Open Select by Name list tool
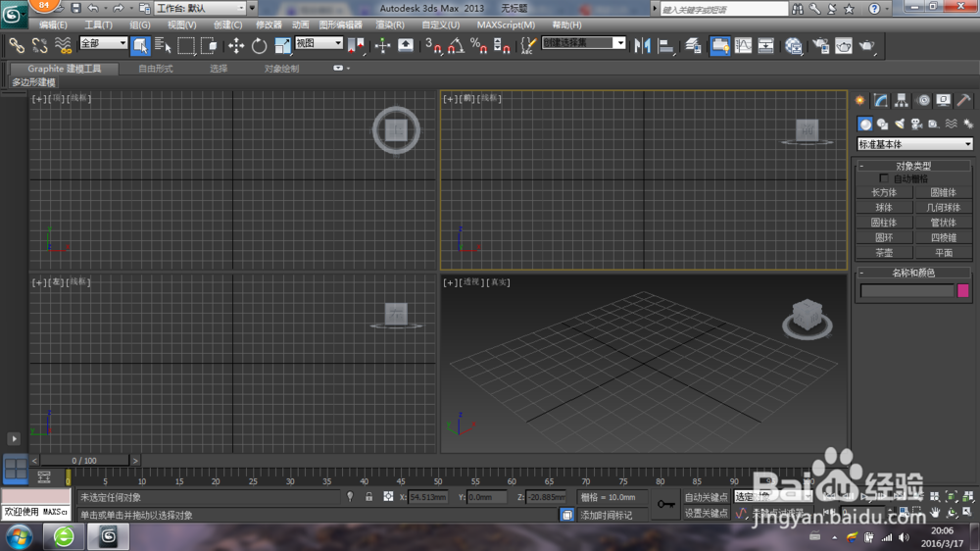The height and width of the screenshot is (551, 980). pyautogui.click(x=163, y=46)
